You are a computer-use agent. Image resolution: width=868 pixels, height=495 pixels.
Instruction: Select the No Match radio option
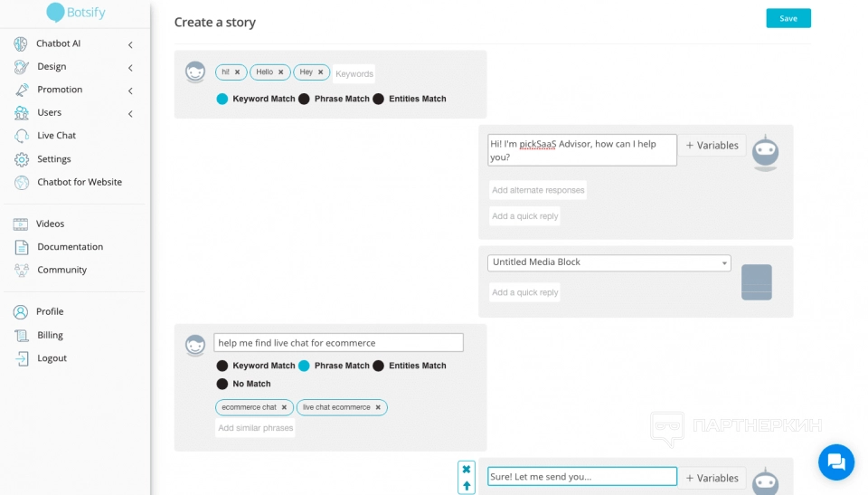222,384
